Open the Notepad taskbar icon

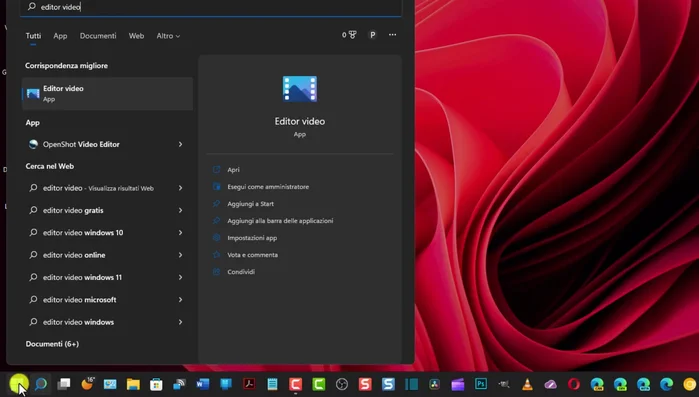272,384
